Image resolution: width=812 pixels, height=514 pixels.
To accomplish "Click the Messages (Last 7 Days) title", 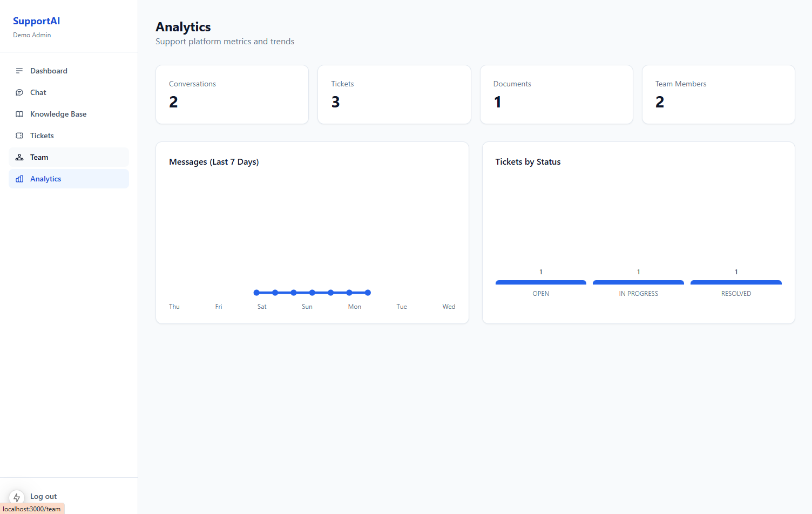I will [214, 162].
